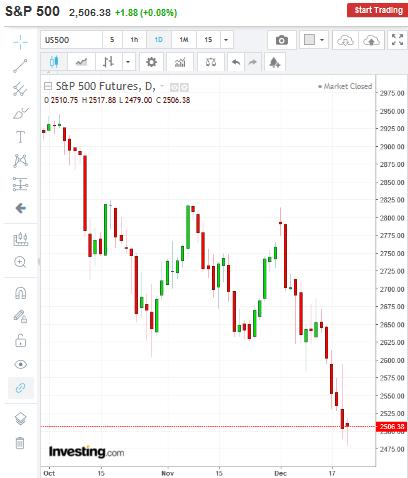
Task: Select the brush drawing tool
Action: tap(20, 113)
